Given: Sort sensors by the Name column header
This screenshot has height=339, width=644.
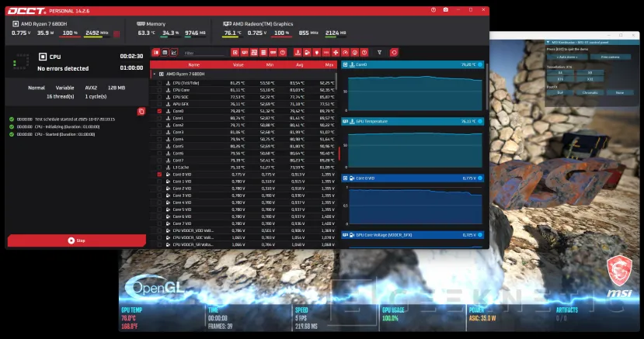Looking at the screenshot, I should click(x=193, y=64).
